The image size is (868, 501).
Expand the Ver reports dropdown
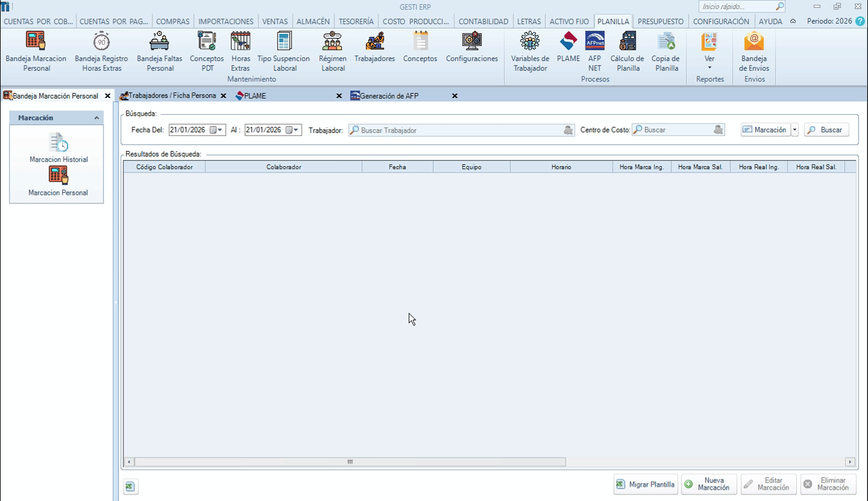click(x=709, y=67)
